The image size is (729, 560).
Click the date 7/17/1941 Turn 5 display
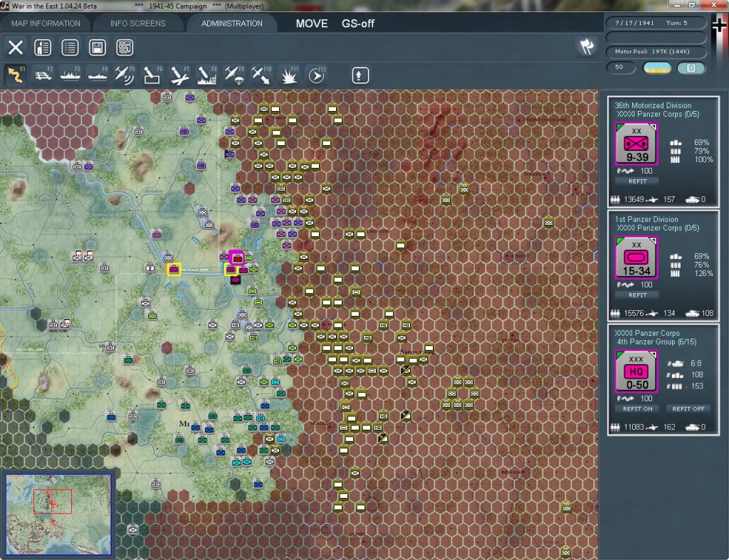(x=656, y=23)
